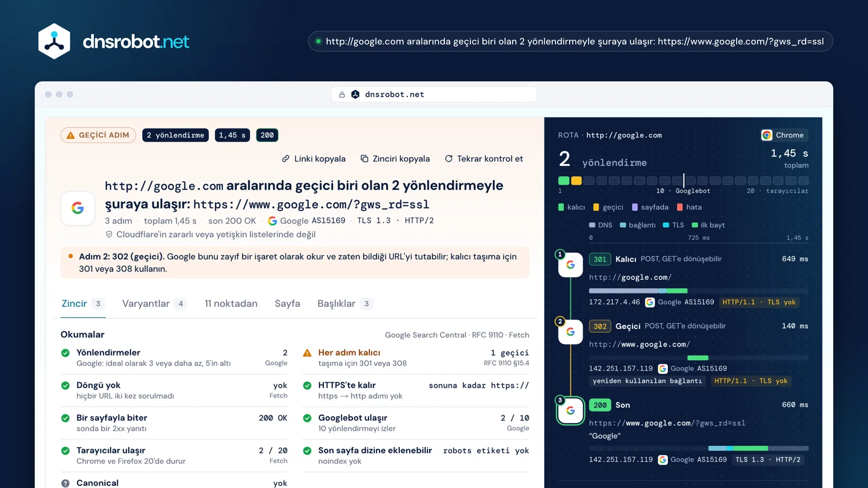Open the Başlıklar tab

(346, 304)
